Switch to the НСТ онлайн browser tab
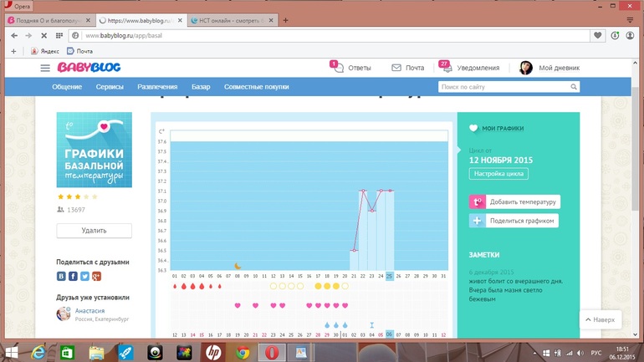The height and width of the screenshot is (362, 644). pyautogui.click(x=227, y=19)
